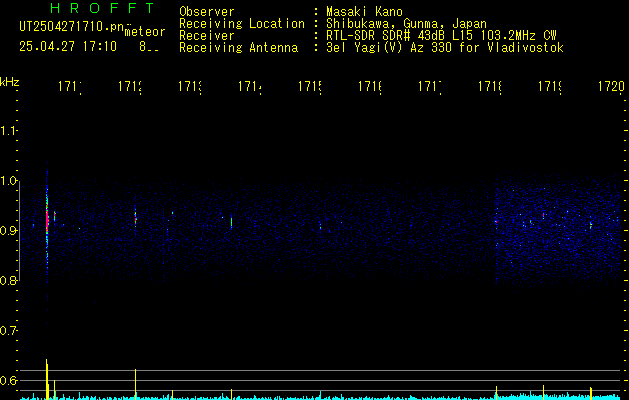Click the 'Observer' field label
Image resolution: width=629 pixels, height=400 pixels.
(x=207, y=12)
